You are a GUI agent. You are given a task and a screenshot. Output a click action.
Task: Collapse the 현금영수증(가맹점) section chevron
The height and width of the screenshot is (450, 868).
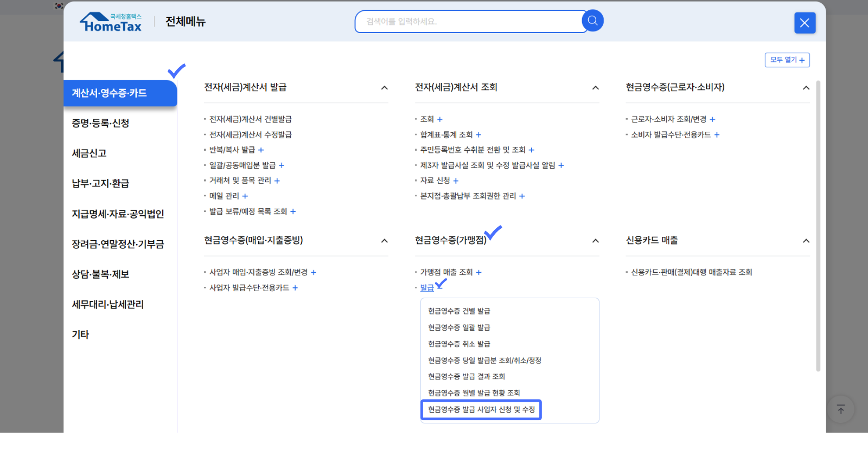click(596, 241)
